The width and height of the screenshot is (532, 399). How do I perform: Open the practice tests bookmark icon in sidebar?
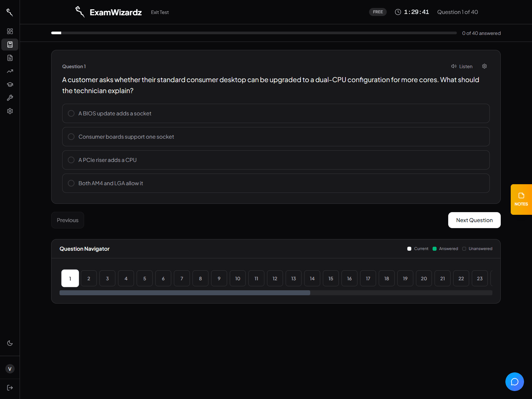[x=10, y=45]
